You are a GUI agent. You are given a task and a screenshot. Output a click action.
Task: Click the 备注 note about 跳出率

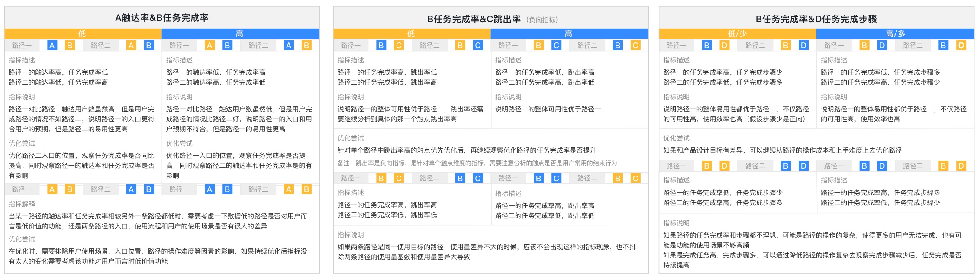point(477,163)
